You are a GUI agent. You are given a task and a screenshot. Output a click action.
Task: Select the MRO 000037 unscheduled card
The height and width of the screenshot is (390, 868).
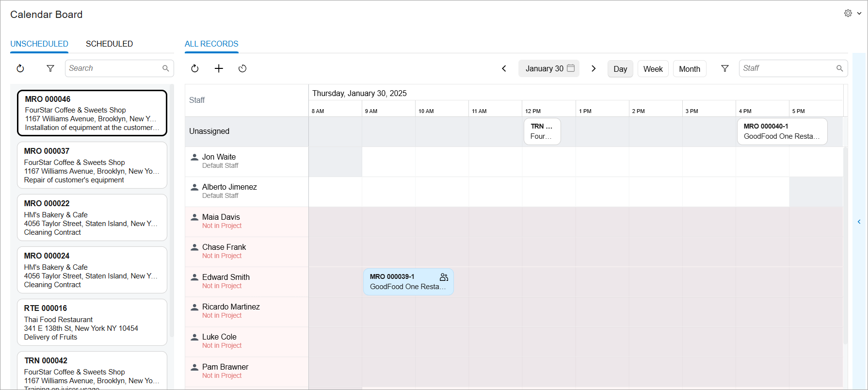pyautogui.click(x=92, y=165)
